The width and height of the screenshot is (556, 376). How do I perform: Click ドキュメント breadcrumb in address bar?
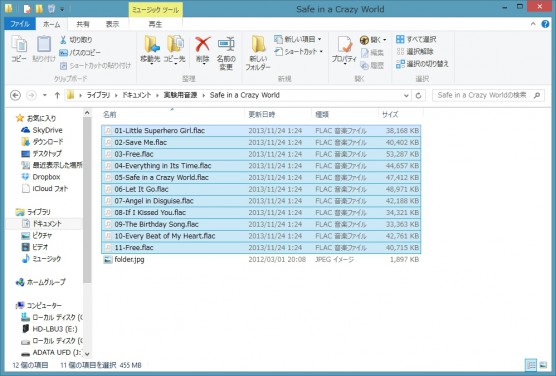(x=137, y=95)
